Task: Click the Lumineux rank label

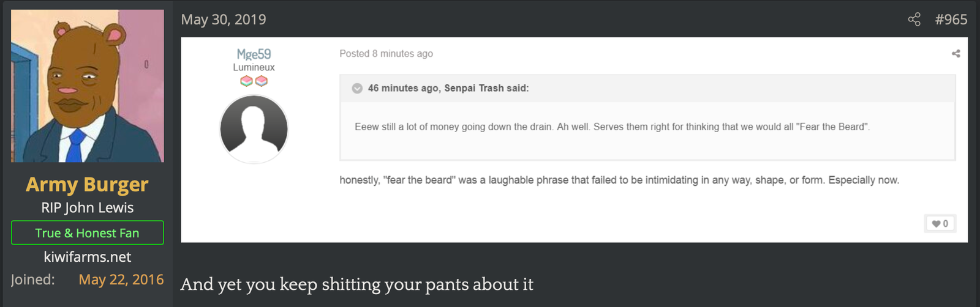Action: [x=254, y=67]
